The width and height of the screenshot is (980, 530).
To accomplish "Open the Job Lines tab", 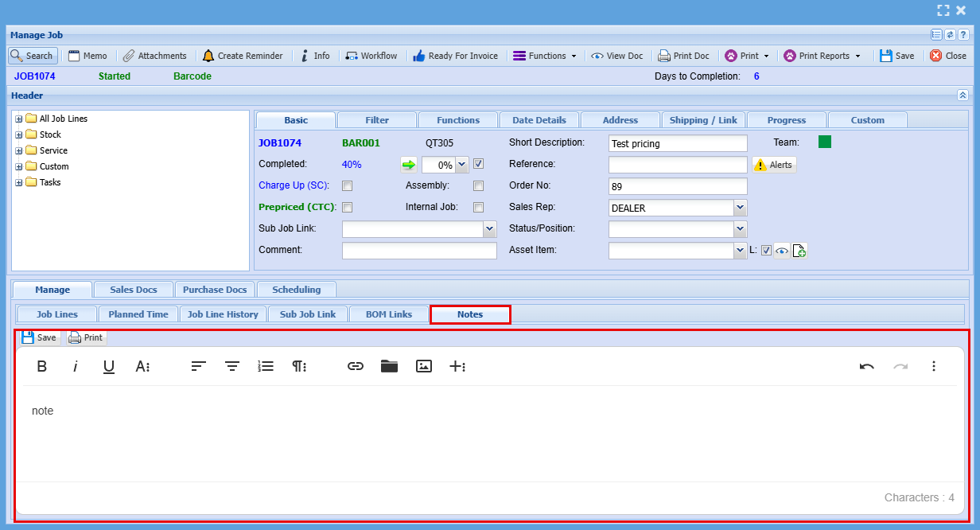I will point(57,314).
